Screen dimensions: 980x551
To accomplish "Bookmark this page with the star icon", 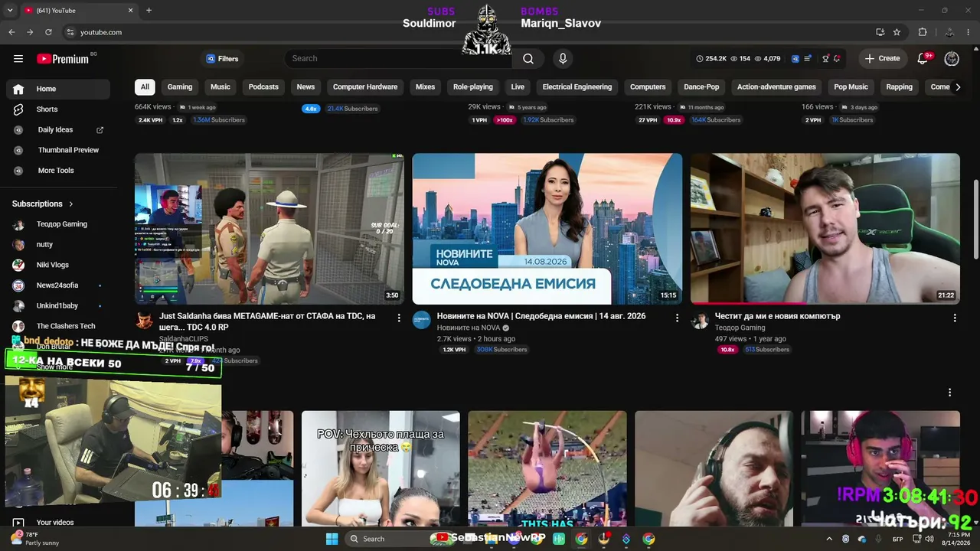I will [x=897, y=32].
